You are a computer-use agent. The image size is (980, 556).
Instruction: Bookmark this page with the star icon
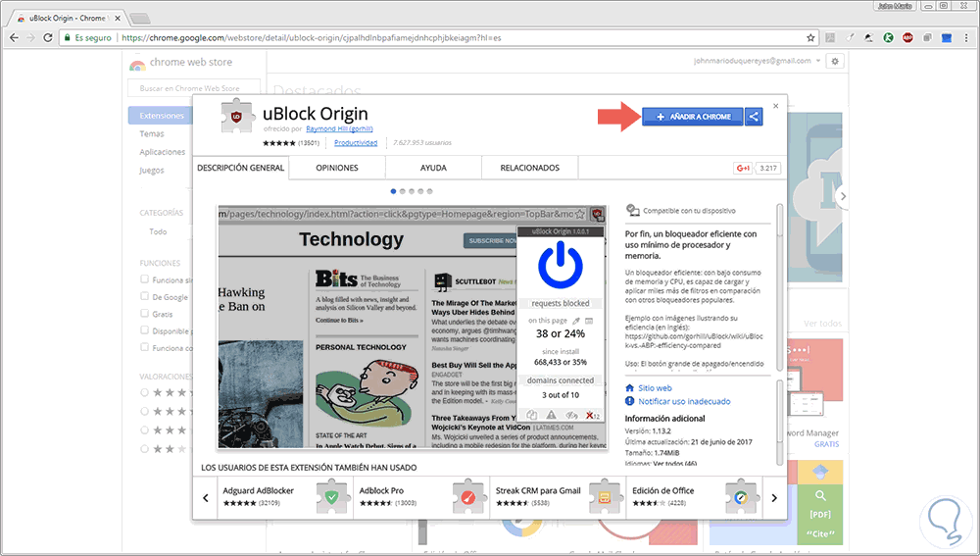(x=810, y=37)
